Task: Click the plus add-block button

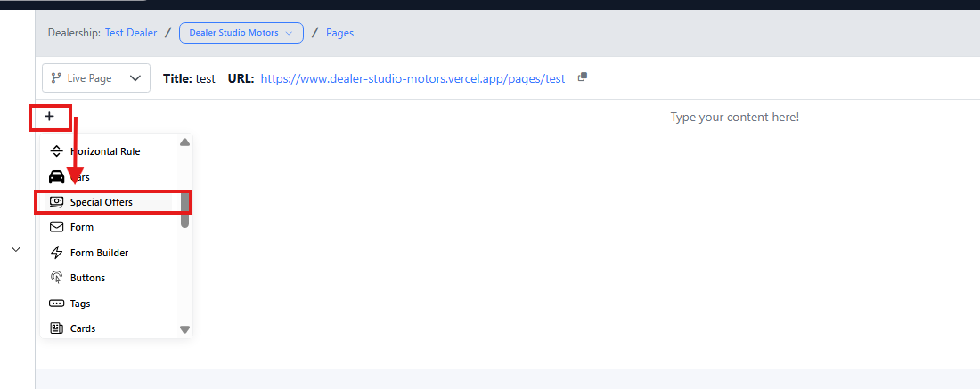Action: point(49,117)
